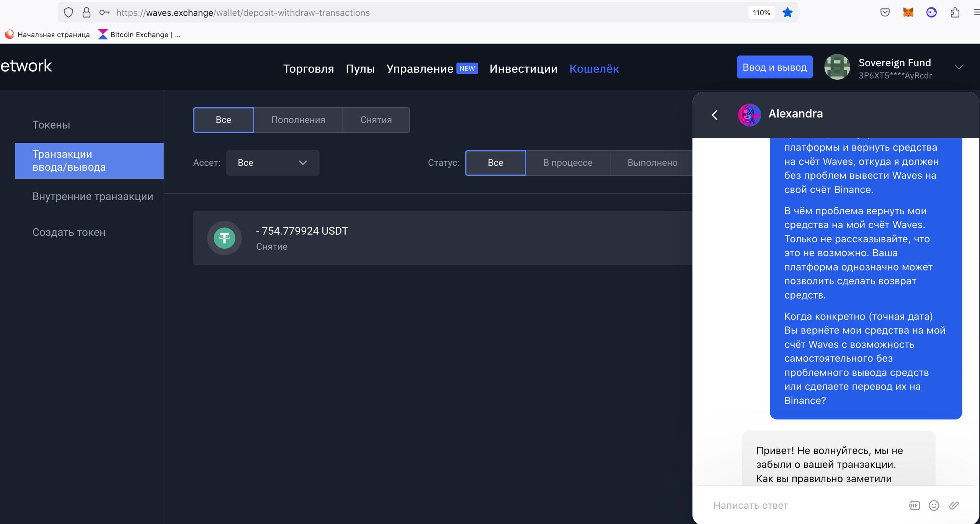Click the GIF icon in chat
This screenshot has width=980, height=524.
(914, 506)
